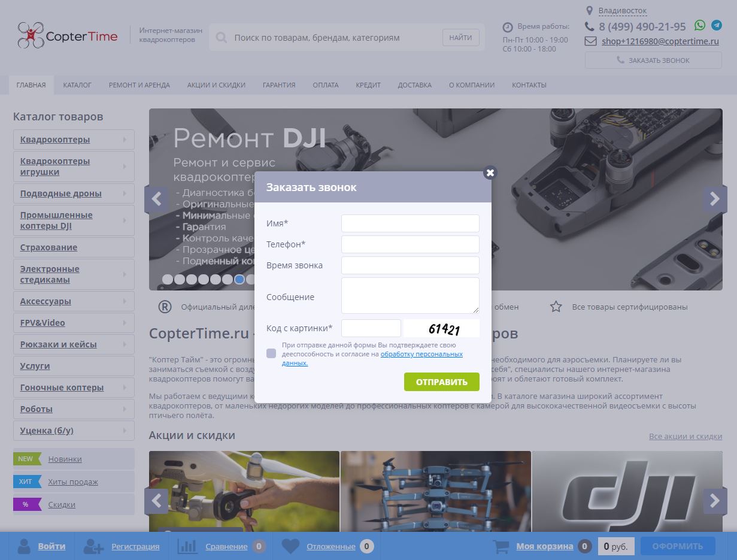The image size is (737, 560).
Task: Open the Главная menu tab
Action: click(x=31, y=85)
